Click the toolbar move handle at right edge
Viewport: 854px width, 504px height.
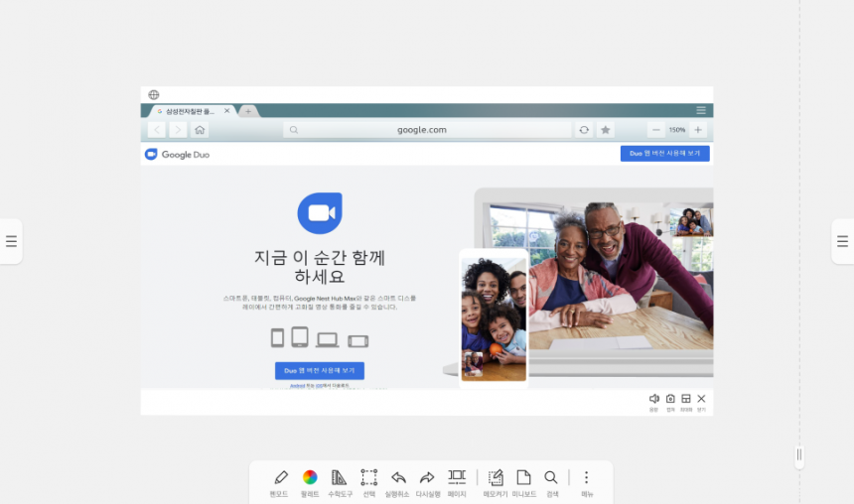[799, 454]
